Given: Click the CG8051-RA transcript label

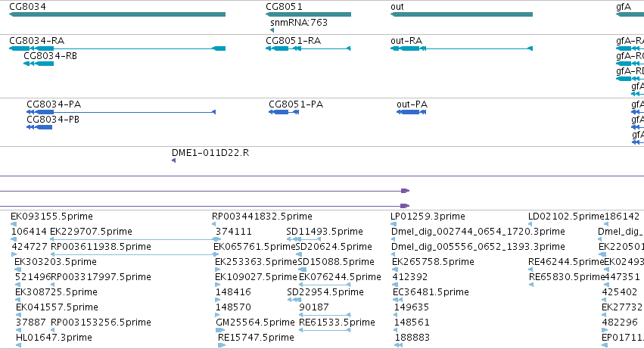Looking at the screenshot, I should [x=294, y=41].
